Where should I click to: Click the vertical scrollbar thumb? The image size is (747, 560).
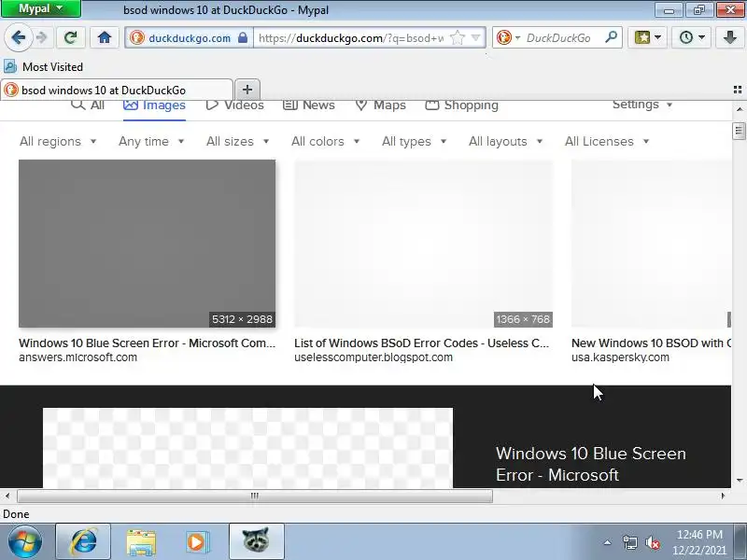pos(739,131)
